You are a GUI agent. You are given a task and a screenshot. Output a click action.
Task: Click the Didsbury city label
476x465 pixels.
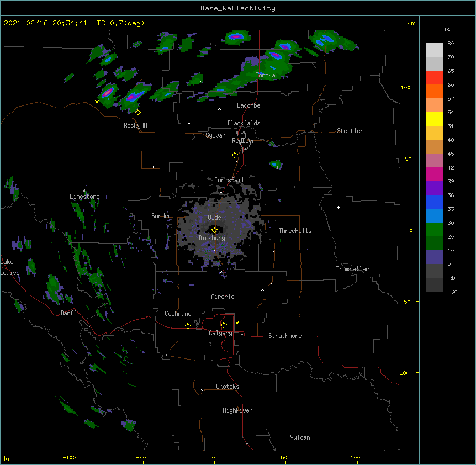point(211,238)
